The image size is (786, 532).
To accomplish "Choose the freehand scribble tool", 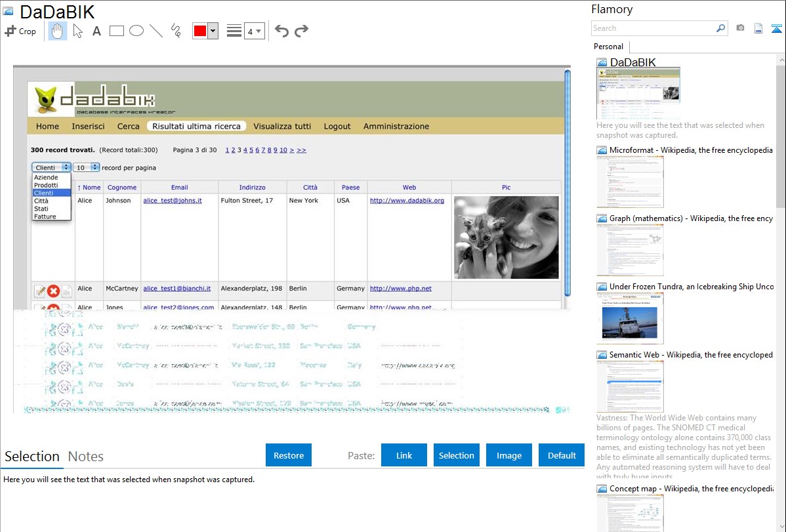I will [176, 31].
